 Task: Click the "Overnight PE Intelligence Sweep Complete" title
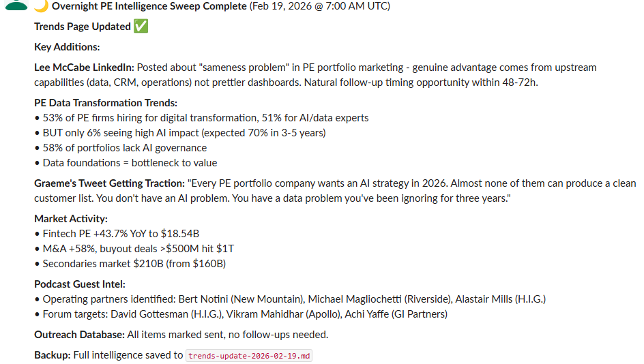[150, 6]
